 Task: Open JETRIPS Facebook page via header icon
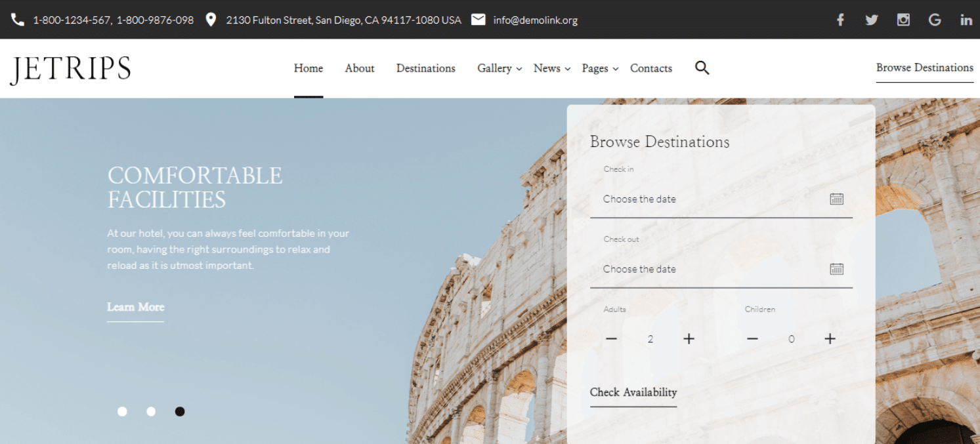point(840,20)
